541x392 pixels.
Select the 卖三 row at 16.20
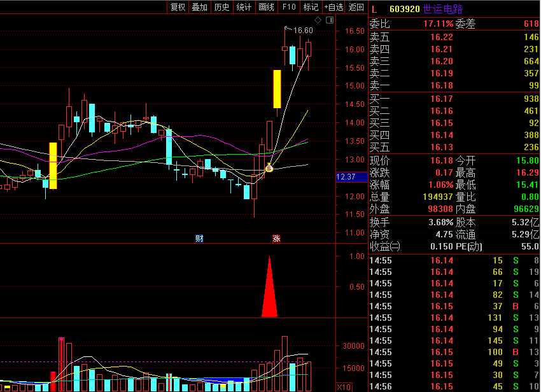tap(454, 61)
